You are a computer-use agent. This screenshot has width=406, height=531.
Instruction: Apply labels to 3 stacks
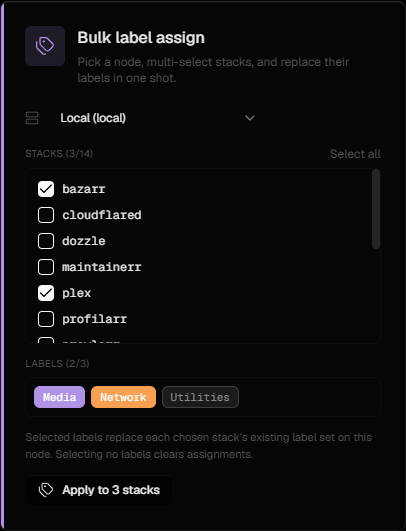pos(99,490)
